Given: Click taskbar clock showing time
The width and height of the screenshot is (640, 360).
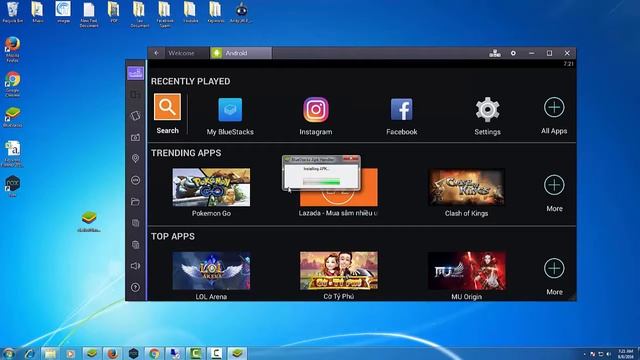Looking at the screenshot, I should click(x=625, y=353).
